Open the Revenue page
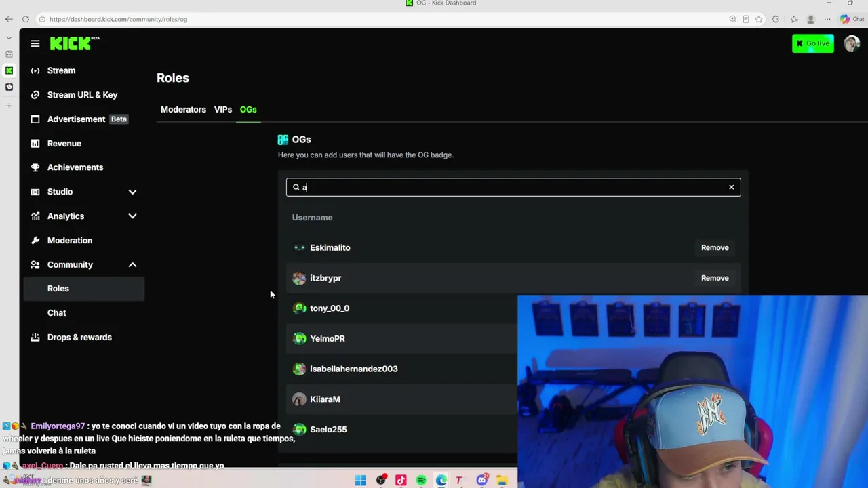This screenshot has width=868, height=488. point(64,144)
